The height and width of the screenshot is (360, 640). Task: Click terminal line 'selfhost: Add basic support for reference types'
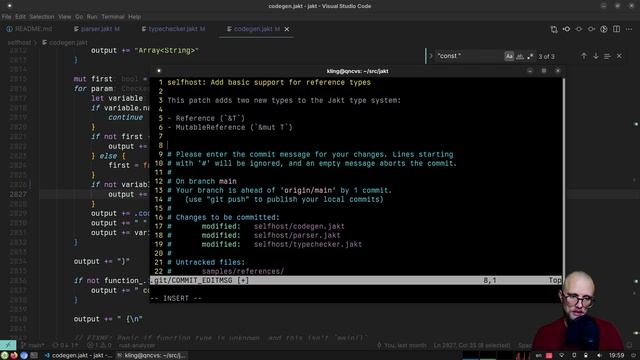(x=269, y=82)
